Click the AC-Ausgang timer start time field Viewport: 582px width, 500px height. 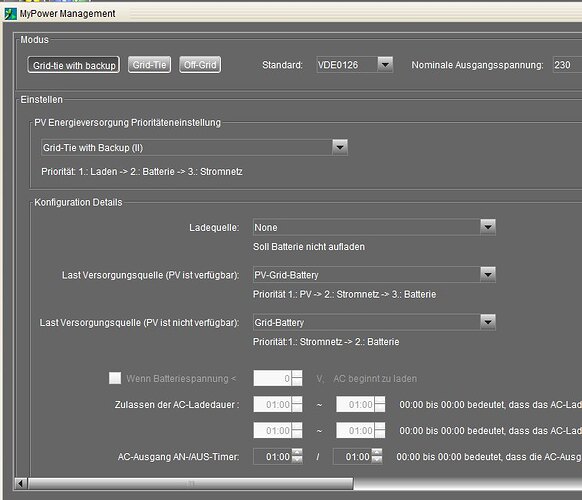pos(273,457)
